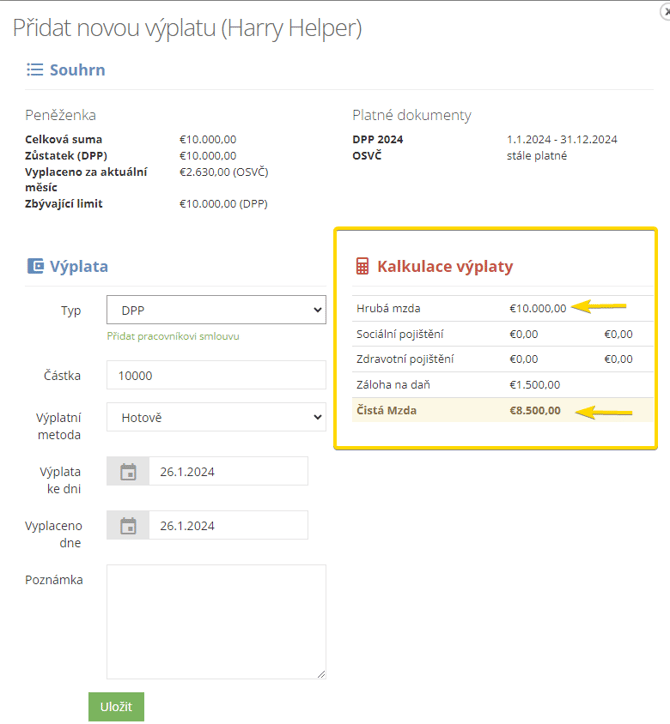This screenshot has height=724, width=670.
Task: Click the wallet icon beside Výplata
Action: [35, 266]
